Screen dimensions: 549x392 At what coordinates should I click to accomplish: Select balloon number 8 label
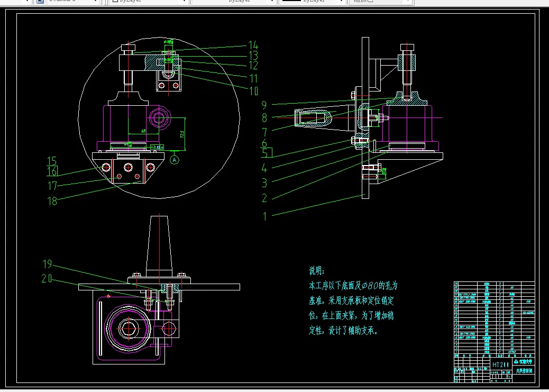click(264, 117)
